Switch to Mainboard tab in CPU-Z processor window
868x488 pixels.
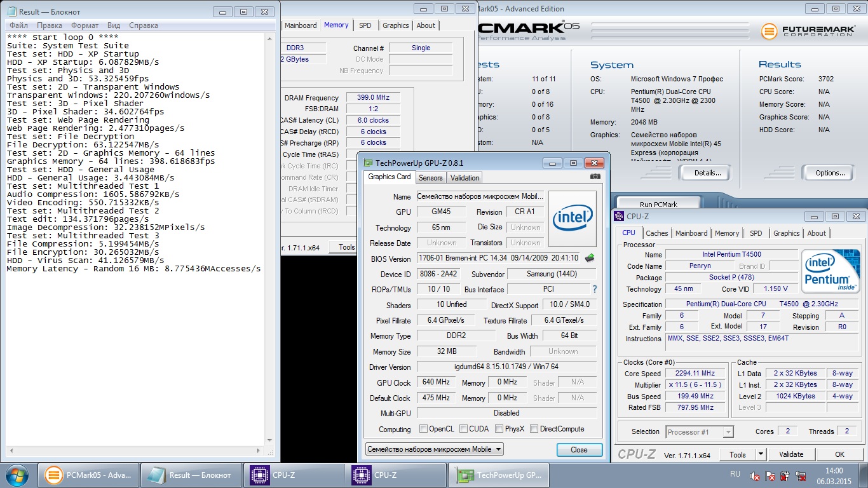pyautogui.click(x=691, y=233)
